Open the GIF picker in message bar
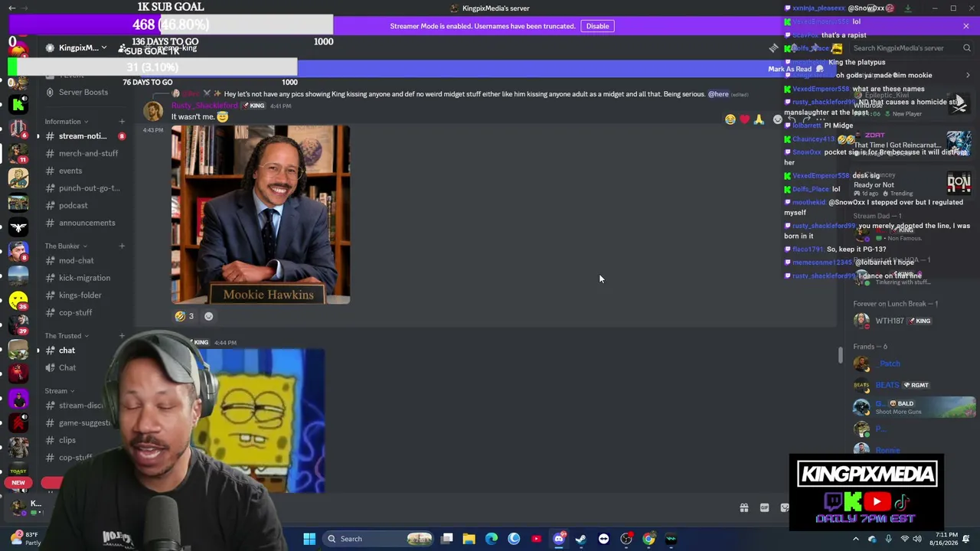This screenshot has height=551, width=980. (x=764, y=508)
